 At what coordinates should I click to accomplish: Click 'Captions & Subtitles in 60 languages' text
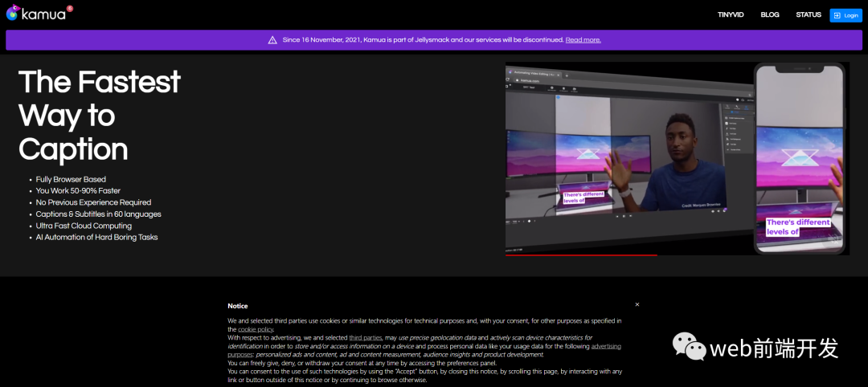pos(99,214)
